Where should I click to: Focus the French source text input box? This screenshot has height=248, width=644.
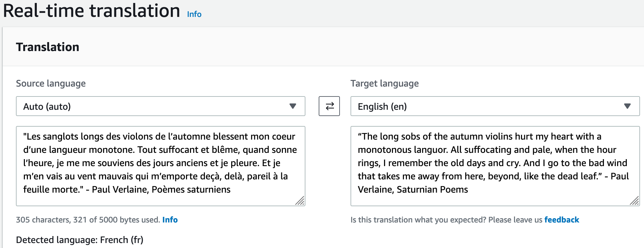point(160,162)
